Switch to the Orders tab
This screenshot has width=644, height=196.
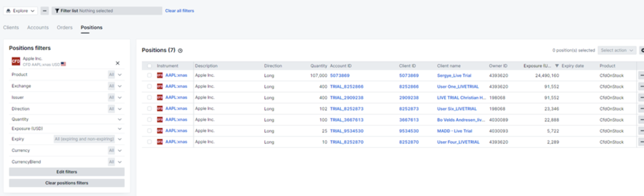pos(65,28)
